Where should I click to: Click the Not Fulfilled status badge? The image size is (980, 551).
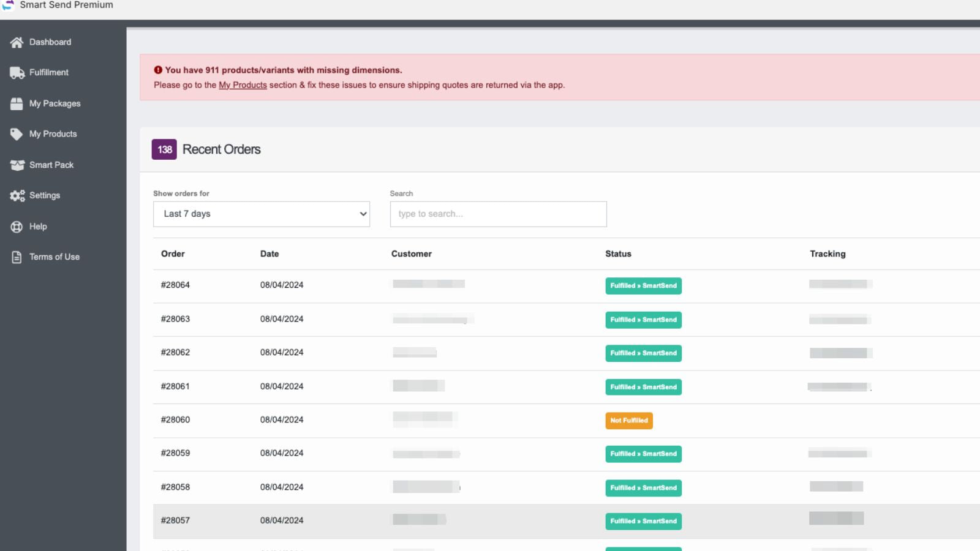click(628, 421)
